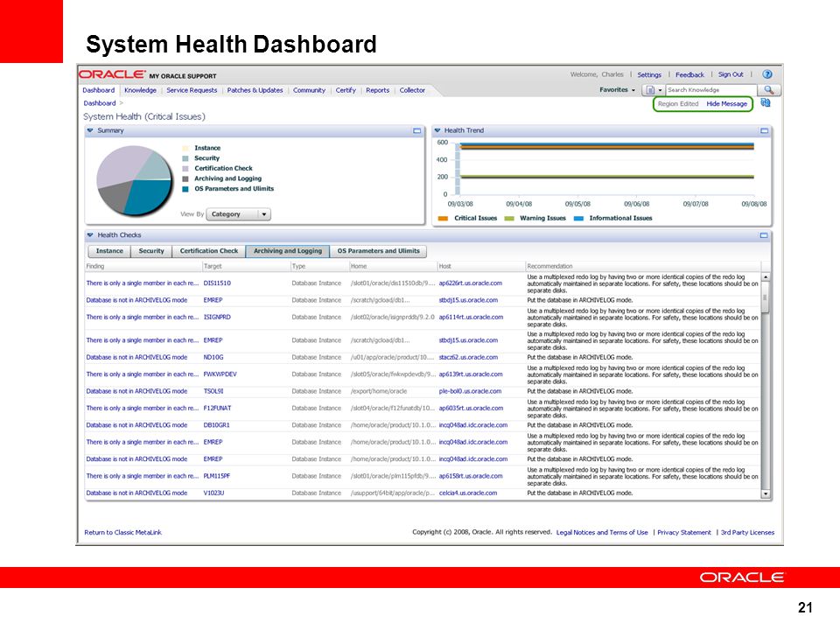Switch to the Certification Check tab
This screenshot has height=630, width=840.
pyautogui.click(x=209, y=251)
